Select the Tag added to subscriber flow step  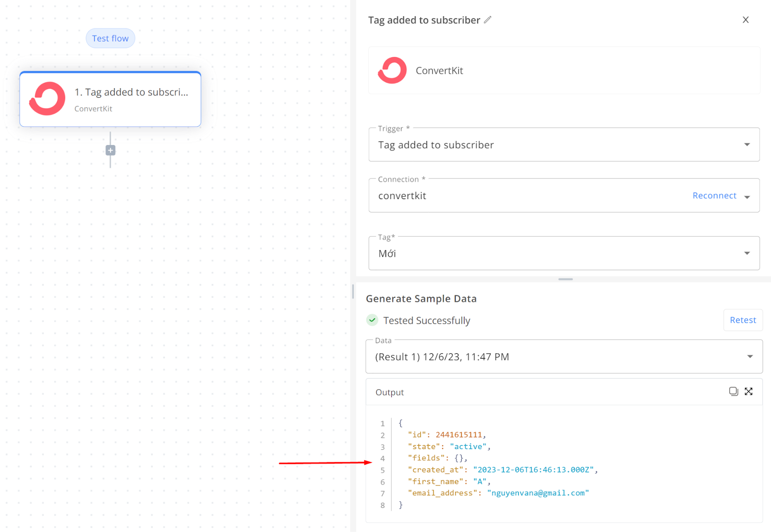coord(110,99)
